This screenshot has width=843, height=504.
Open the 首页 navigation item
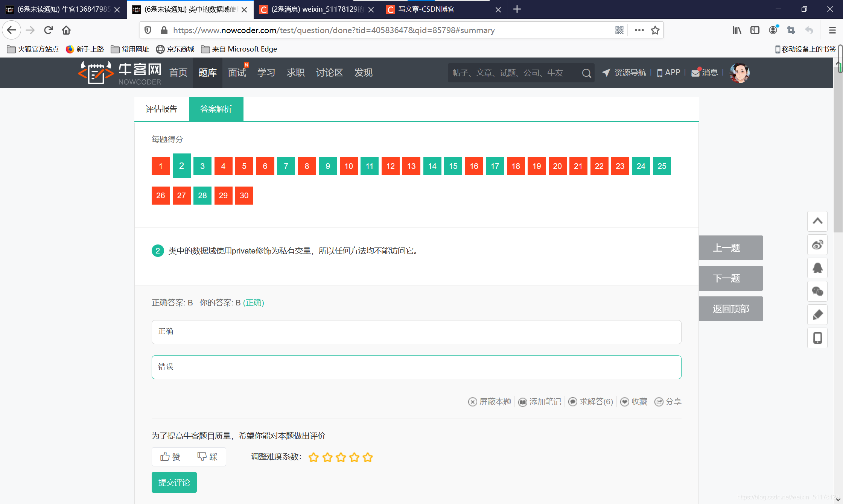click(x=178, y=73)
